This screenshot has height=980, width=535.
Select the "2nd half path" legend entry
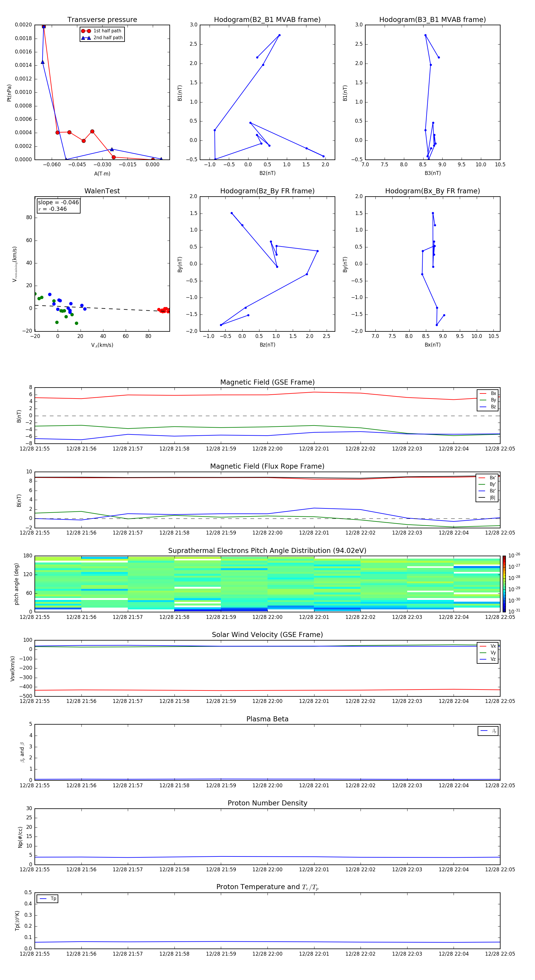[x=102, y=38]
